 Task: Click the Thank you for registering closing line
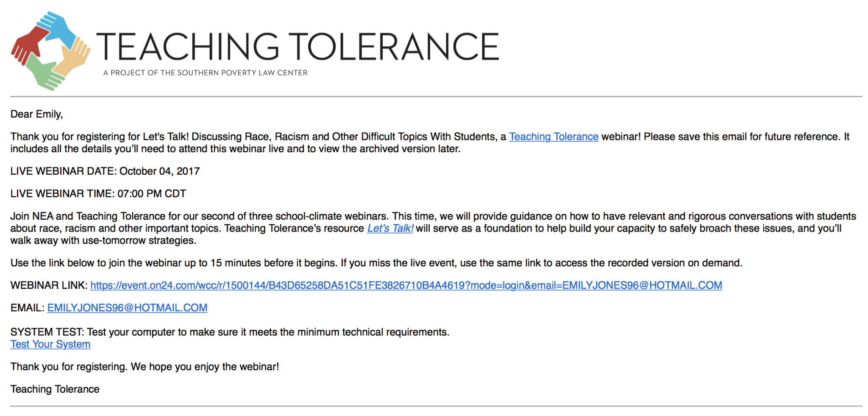coord(145,367)
